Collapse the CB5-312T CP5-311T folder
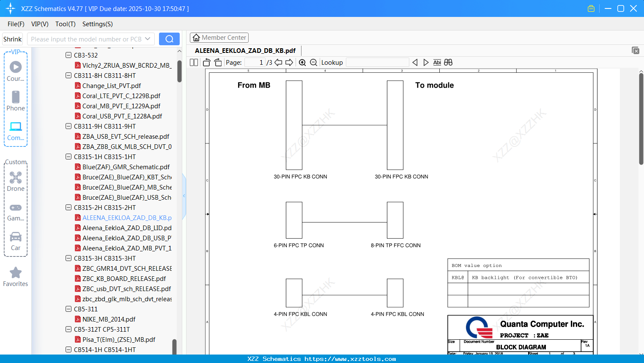This screenshot has width=644, height=363. tap(69, 329)
